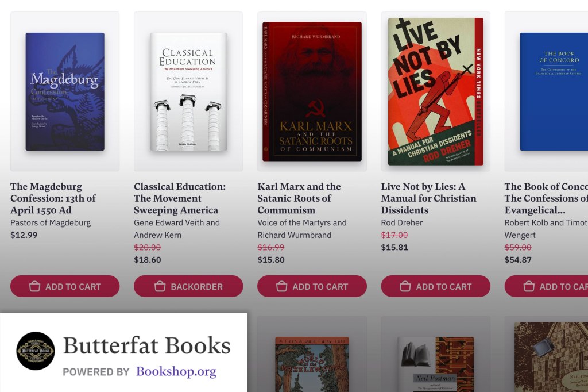Click the Butterfat Books store name
588x392 pixels.
click(146, 346)
